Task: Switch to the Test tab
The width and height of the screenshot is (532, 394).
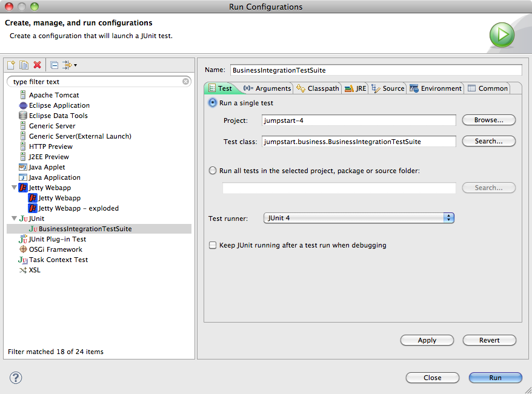Action: point(221,88)
